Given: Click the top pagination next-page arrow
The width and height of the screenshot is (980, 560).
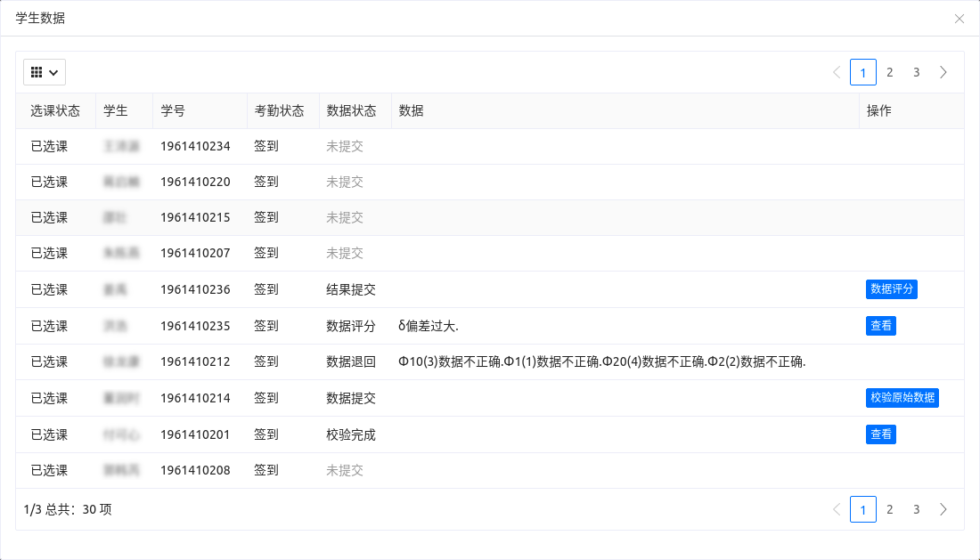Looking at the screenshot, I should coord(943,72).
